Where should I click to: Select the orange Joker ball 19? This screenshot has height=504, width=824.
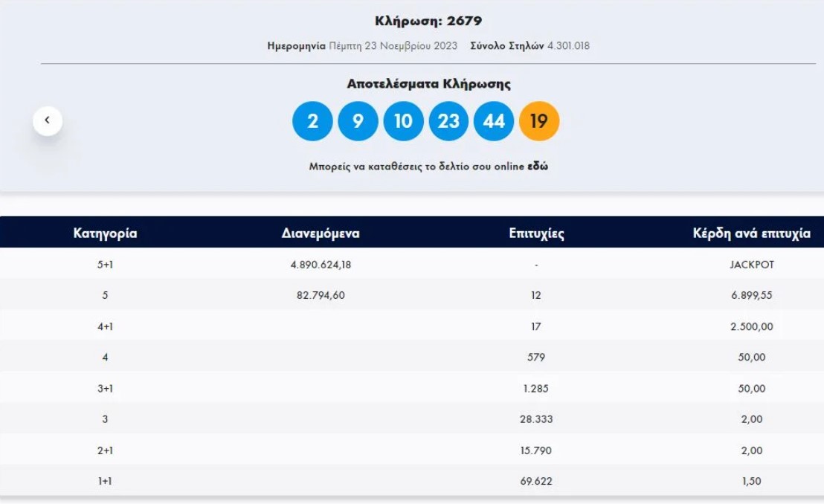[x=539, y=120]
